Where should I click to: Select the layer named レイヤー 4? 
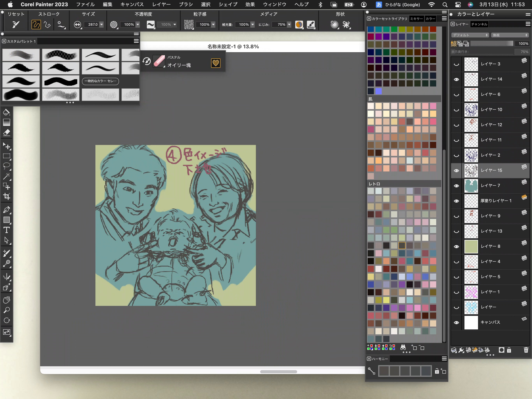pos(490,261)
